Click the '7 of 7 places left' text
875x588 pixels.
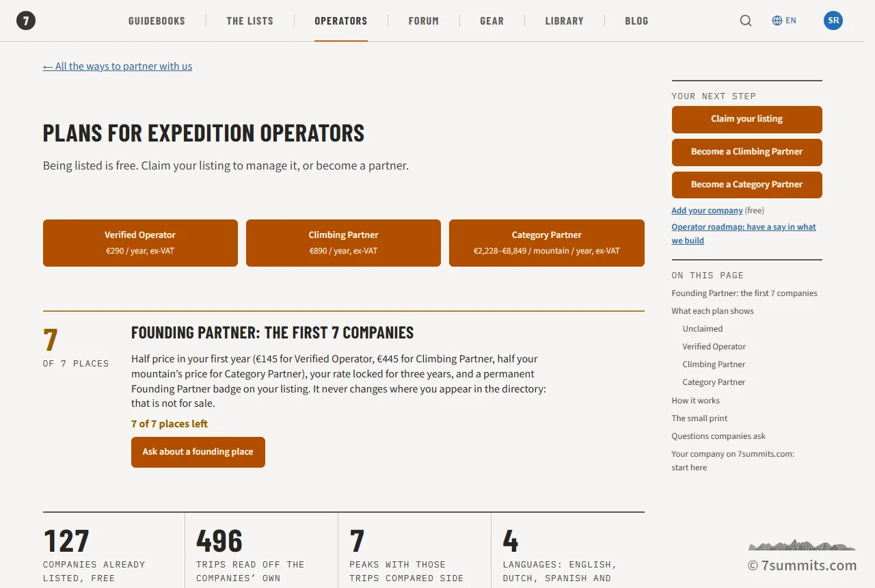coord(170,424)
